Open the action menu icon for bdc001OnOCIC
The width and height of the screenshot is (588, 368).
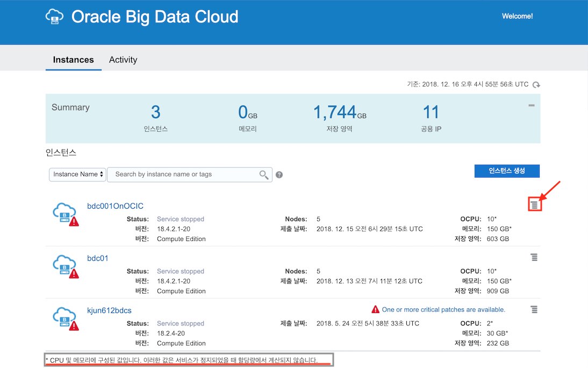coord(534,205)
